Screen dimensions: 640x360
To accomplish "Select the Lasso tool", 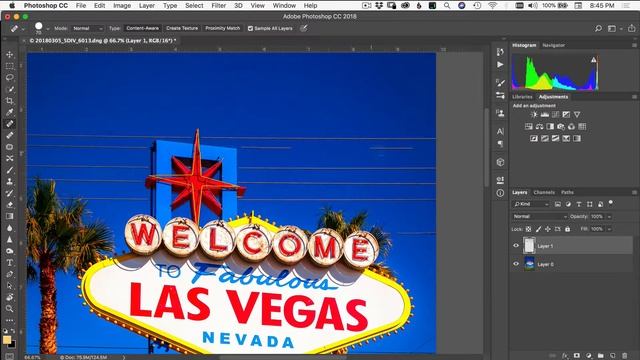I will [x=9, y=77].
